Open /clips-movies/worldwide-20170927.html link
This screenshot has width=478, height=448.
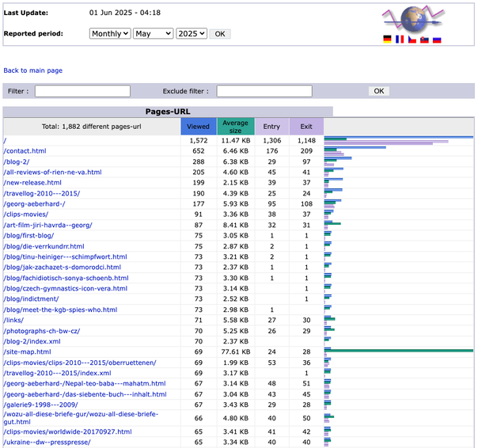pyautogui.click(x=68, y=431)
